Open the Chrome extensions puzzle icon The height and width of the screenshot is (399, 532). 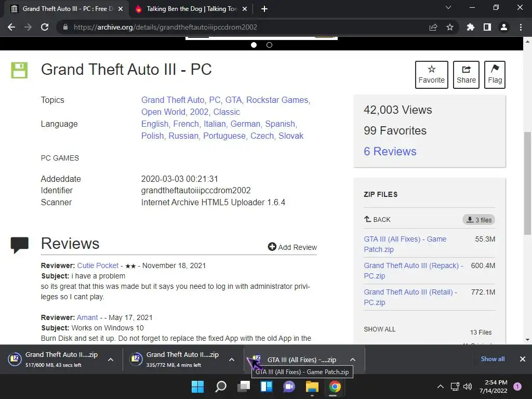click(471, 27)
